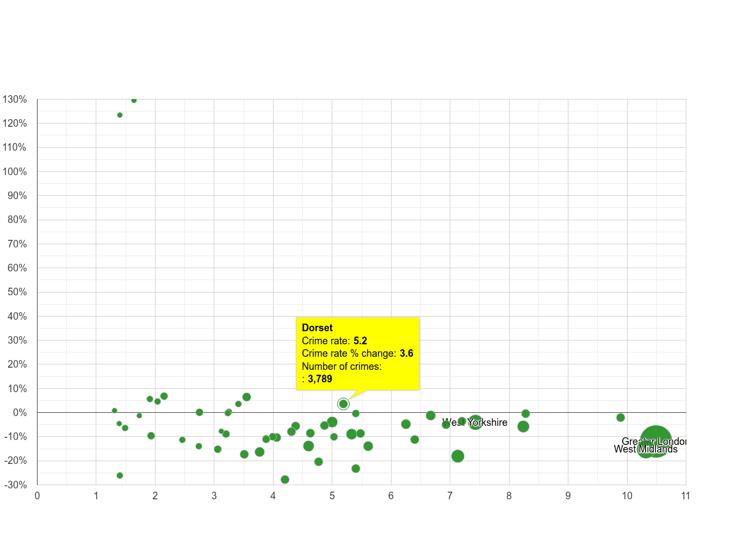Select the bubble near 7.1 and -18%
756x533 pixels.
(x=457, y=456)
